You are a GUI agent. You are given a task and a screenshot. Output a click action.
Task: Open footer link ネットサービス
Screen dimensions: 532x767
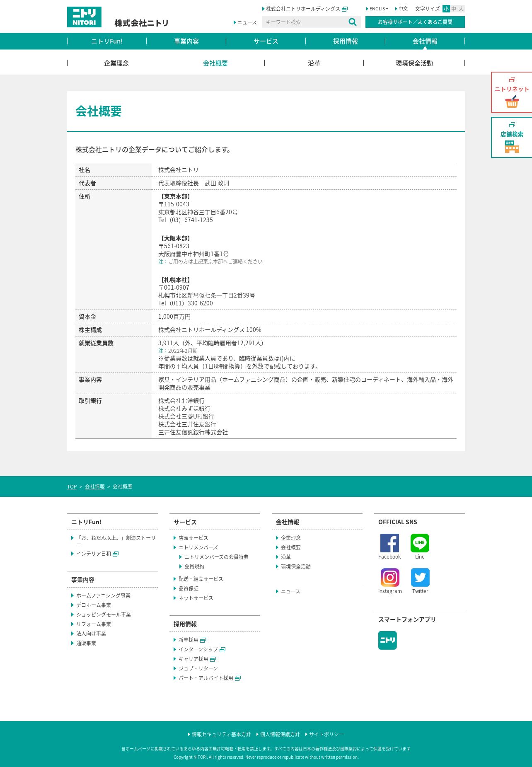click(x=196, y=598)
